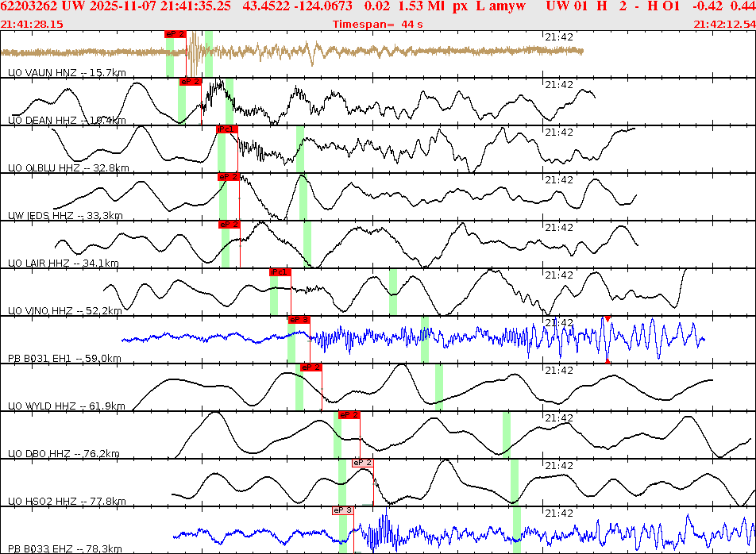Select the eP 2 phase flag on WYLD trace

pos(310,368)
